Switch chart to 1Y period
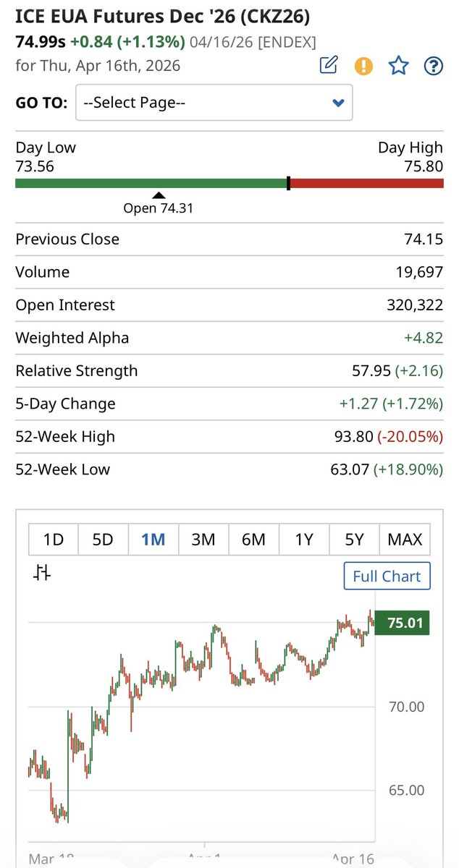The width and height of the screenshot is (459, 868). pyautogui.click(x=304, y=540)
